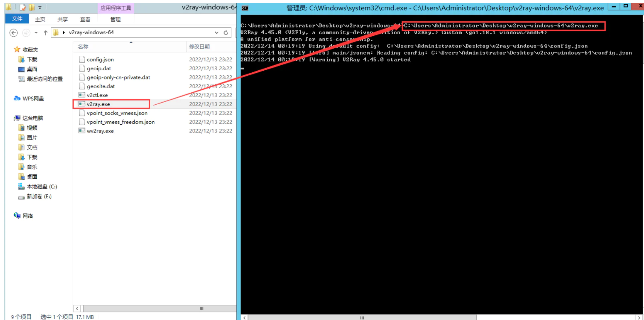Open the 管理 ribbon tab

point(115,19)
